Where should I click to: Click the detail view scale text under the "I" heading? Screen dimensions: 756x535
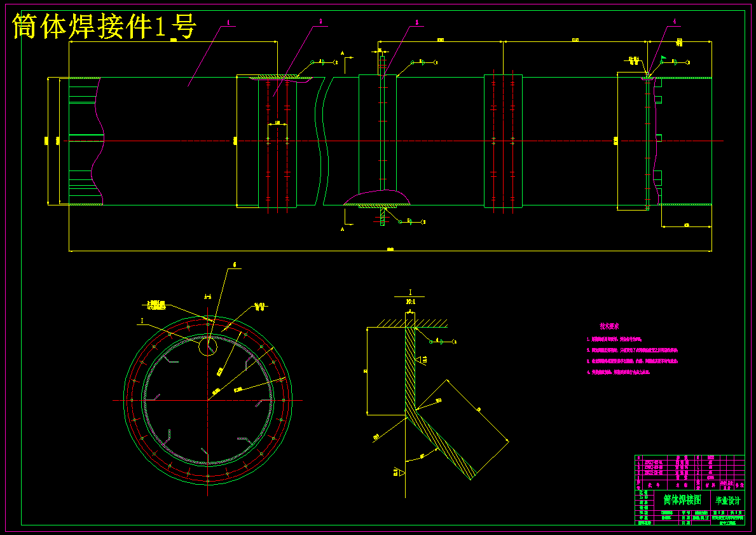(410, 302)
